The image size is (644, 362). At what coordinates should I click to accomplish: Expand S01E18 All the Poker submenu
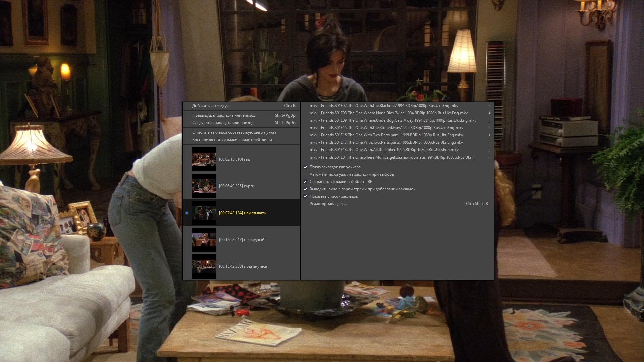click(489, 150)
